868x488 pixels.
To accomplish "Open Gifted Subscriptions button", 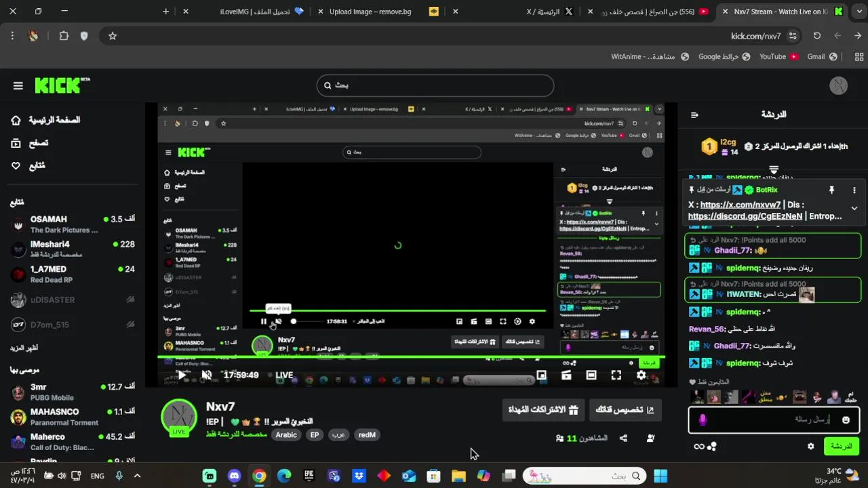I will [542, 409].
